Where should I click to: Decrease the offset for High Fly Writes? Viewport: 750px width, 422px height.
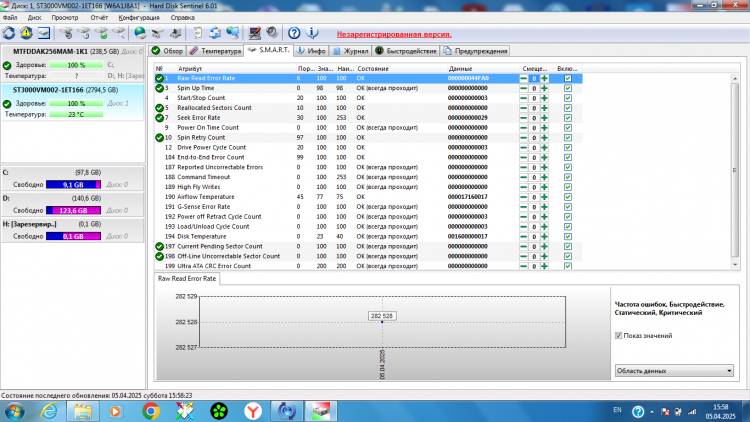point(524,187)
